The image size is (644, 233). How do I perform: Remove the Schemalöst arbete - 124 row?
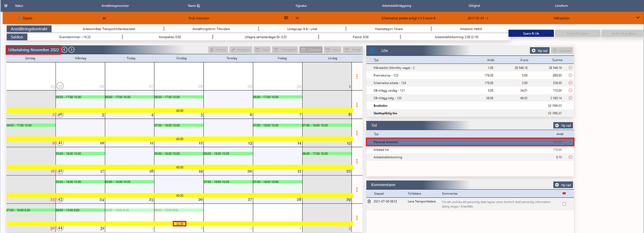point(571,83)
